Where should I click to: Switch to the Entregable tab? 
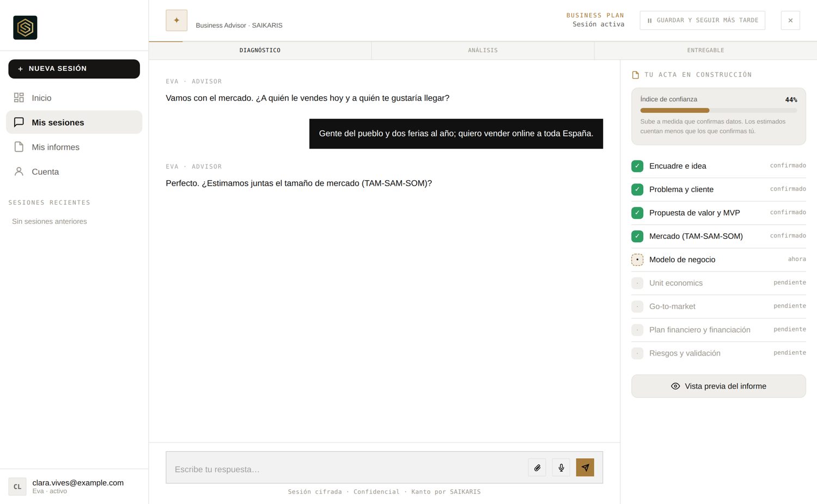[x=706, y=51]
